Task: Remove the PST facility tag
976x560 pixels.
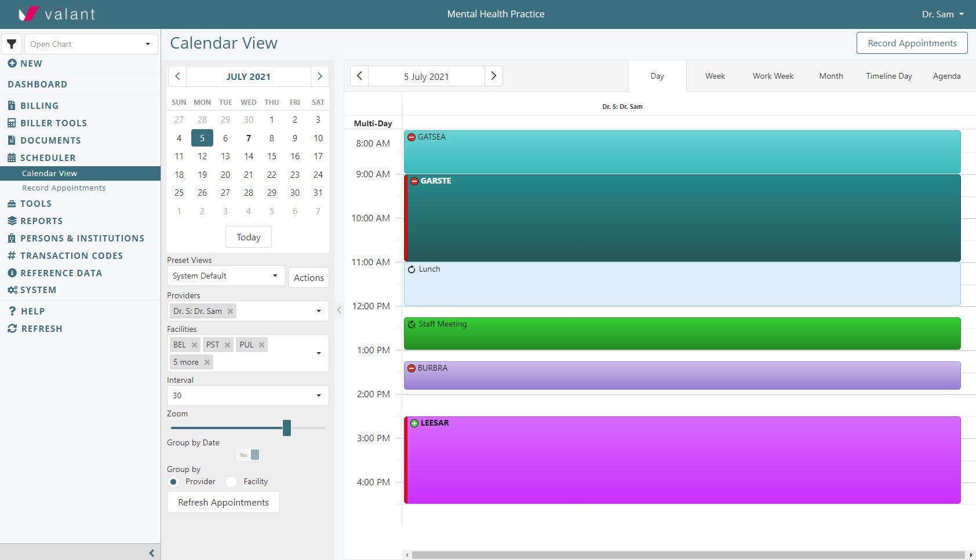Action: click(x=228, y=344)
